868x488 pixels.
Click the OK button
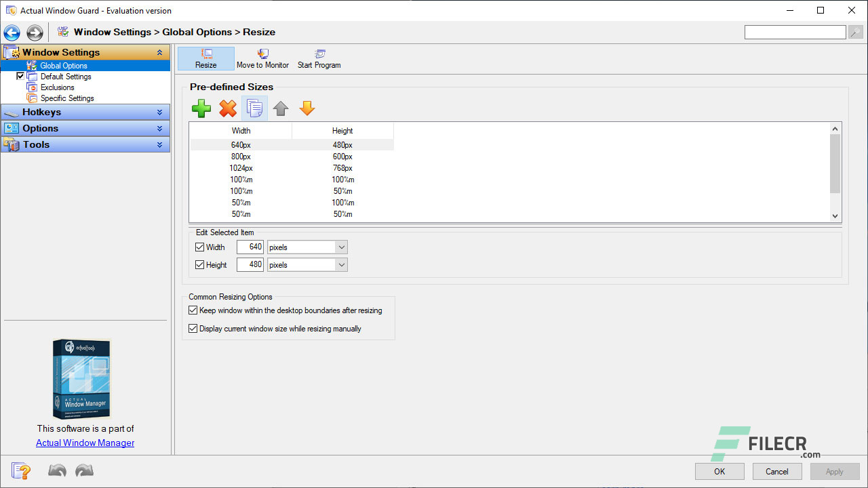tap(719, 472)
